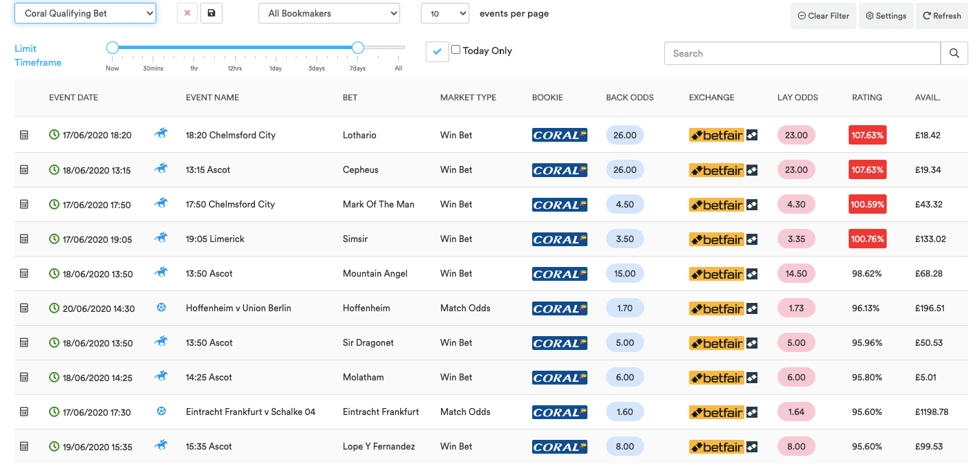Viewport: 980px width, 471px height.
Task: Click the right handle of timeframe slider
Action: (x=357, y=48)
